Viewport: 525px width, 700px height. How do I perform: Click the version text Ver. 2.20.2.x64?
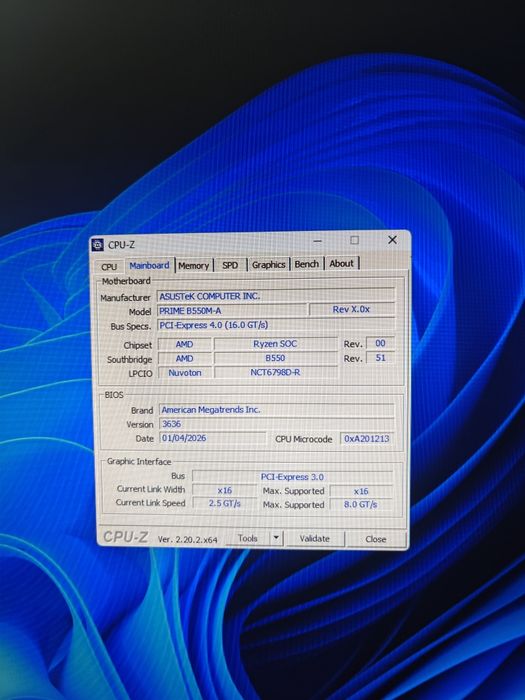188,539
